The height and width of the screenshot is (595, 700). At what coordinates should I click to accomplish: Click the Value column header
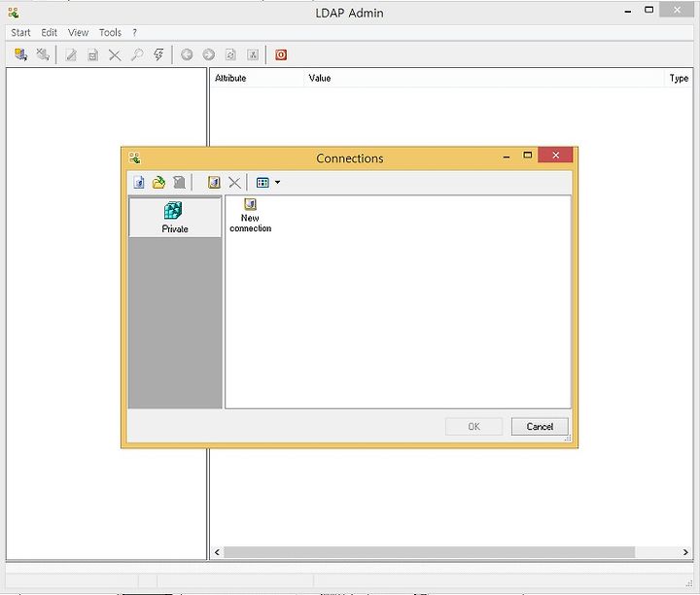(x=484, y=78)
